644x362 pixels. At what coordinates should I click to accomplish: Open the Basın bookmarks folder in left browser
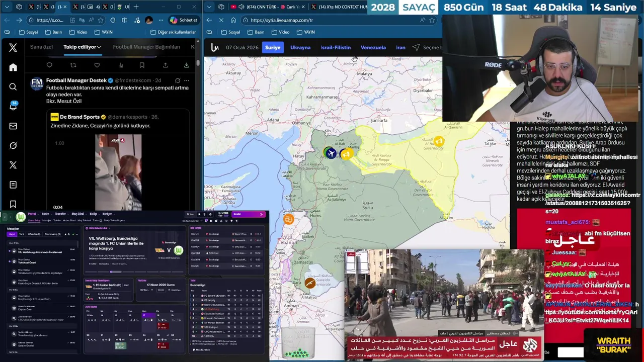tap(53, 32)
